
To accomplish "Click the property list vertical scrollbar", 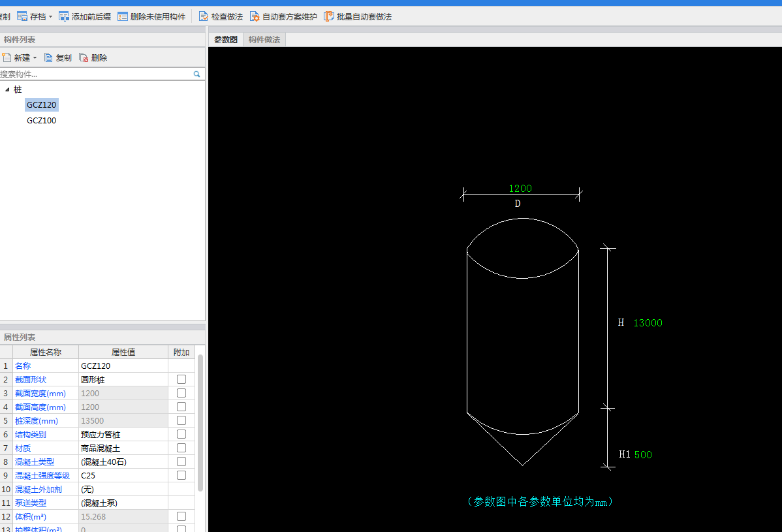I will [x=200, y=423].
